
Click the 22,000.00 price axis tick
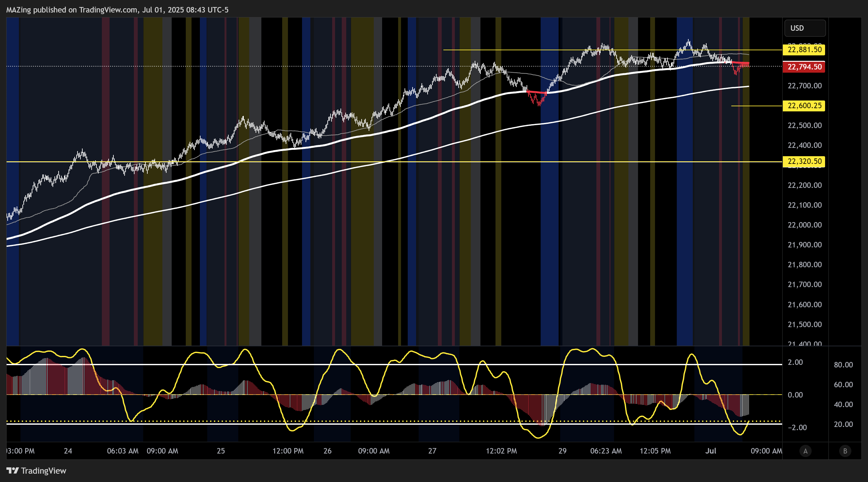tap(805, 225)
